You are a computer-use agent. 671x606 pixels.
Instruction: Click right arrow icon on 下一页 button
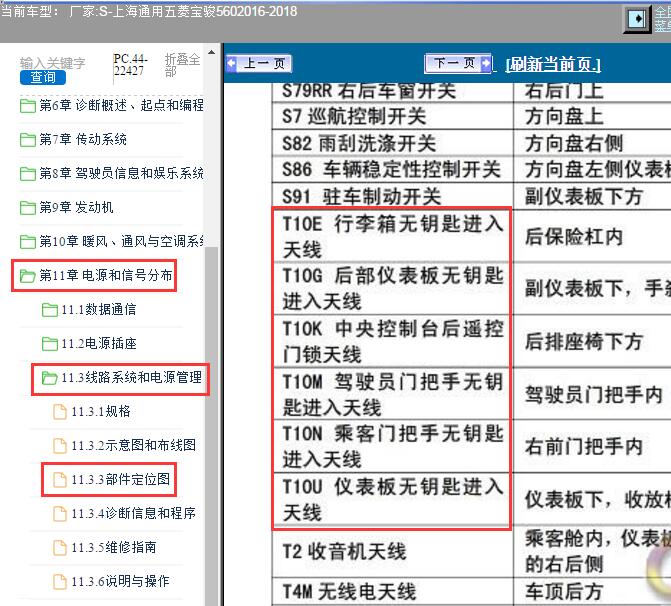(x=486, y=63)
